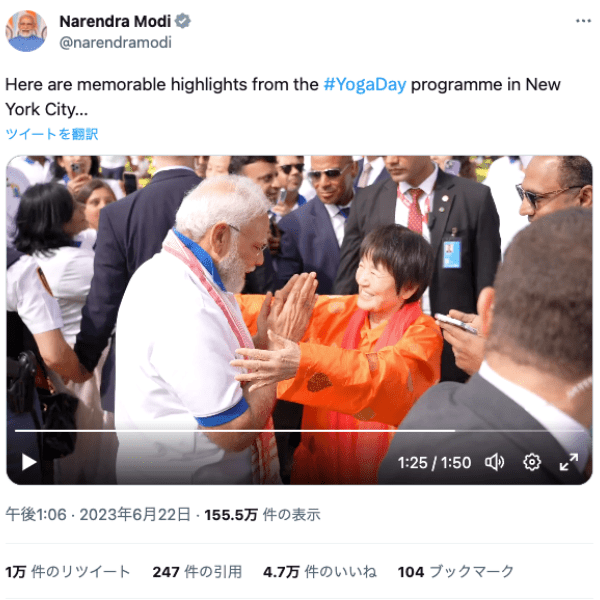This screenshot has height=600, width=600.
Task: Seek on the video progress bar
Action: click(300, 430)
